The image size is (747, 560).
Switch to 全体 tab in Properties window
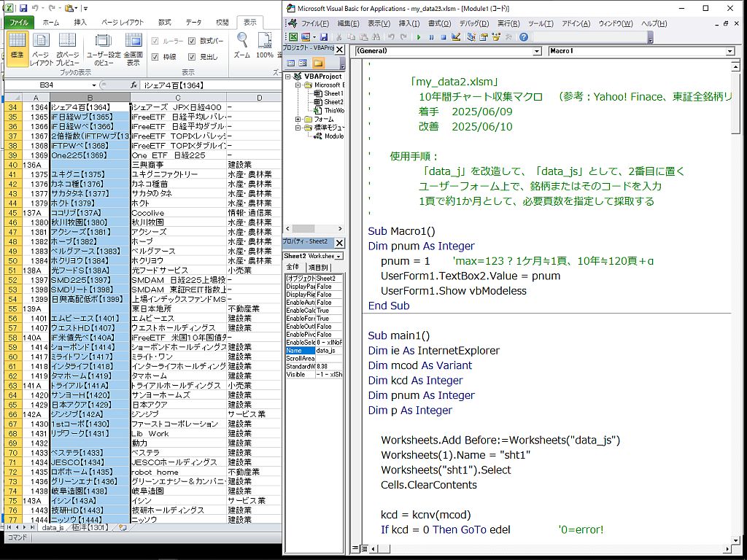[293, 267]
